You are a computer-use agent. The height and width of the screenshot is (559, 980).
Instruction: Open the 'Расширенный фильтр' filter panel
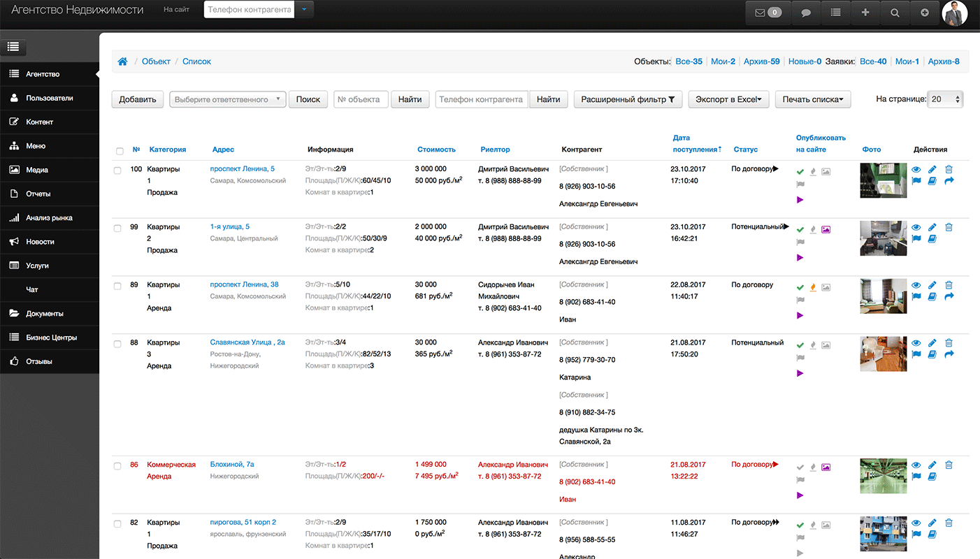pyautogui.click(x=628, y=99)
